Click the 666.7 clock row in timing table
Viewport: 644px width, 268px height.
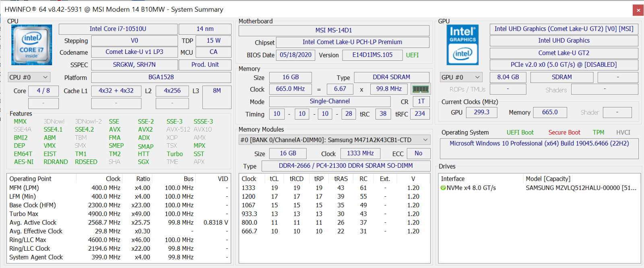pyautogui.click(x=334, y=231)
